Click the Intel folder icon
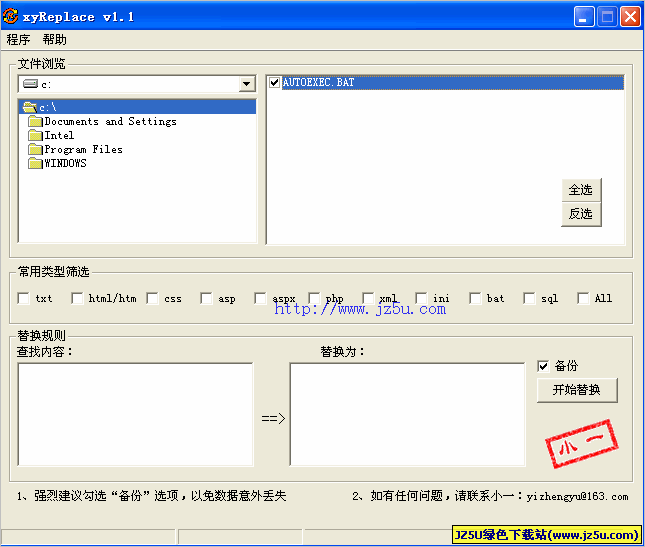 click(35, 135)
